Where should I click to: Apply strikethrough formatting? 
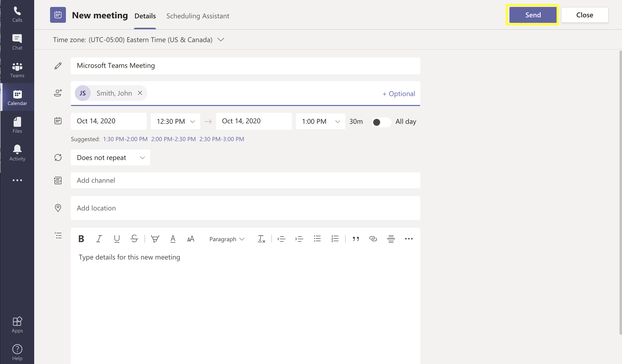click(x=134, y=239)
